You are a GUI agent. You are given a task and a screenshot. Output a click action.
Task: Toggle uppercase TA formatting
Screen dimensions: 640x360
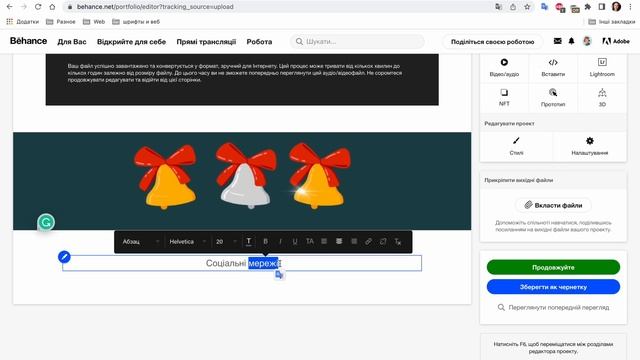(310, 242)
